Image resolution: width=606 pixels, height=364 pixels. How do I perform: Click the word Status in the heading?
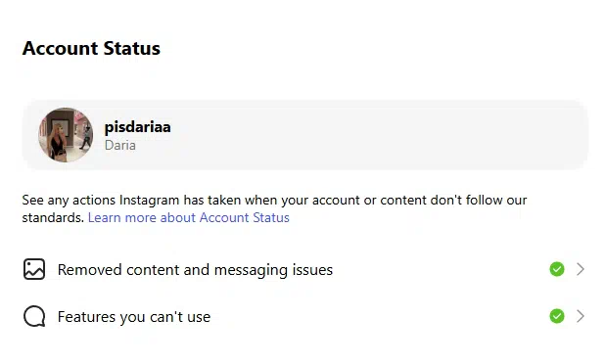click(x=132, y=48)
